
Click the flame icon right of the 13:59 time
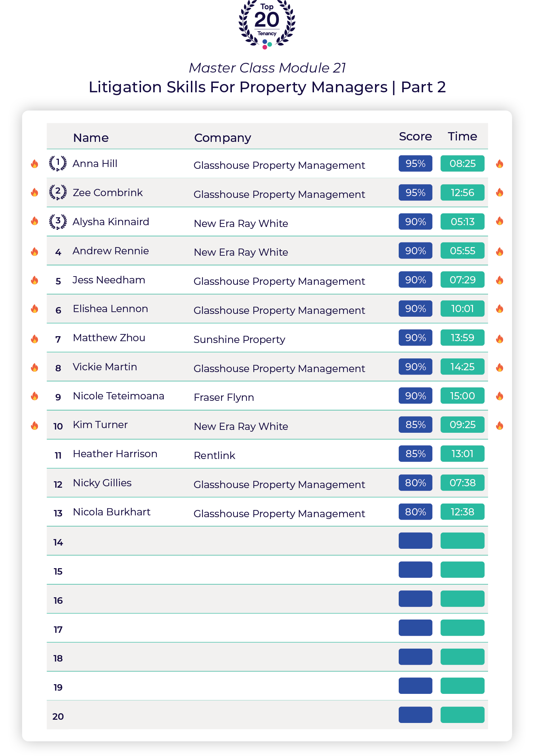click(x=500, y=339)
